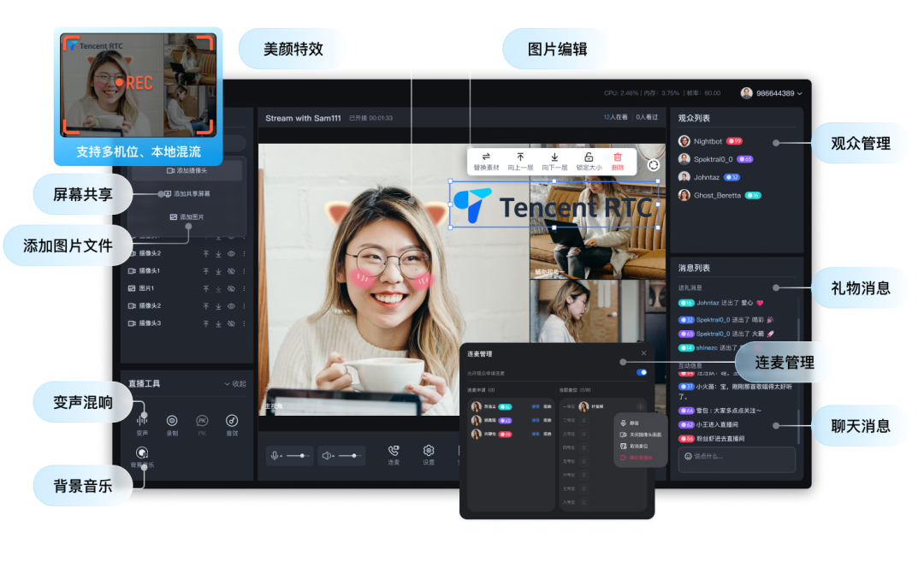Move 摄像头3 layer up
Screen dimensions: 924x568
pos(205,323)
